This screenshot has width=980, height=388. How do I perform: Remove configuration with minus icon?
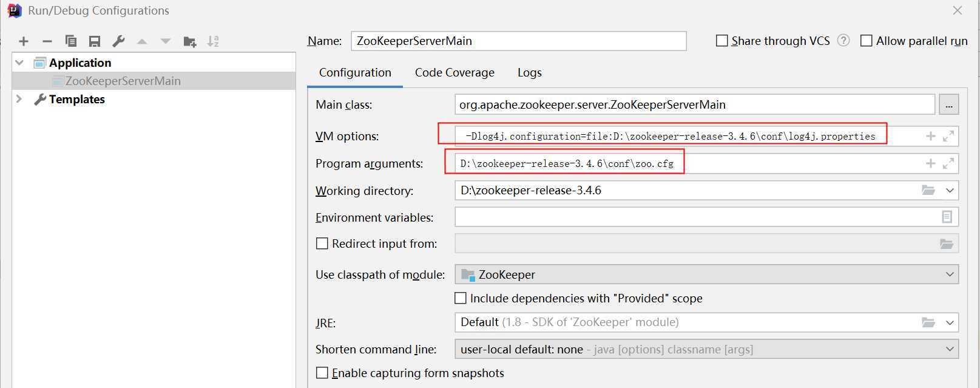coord(47,41)
